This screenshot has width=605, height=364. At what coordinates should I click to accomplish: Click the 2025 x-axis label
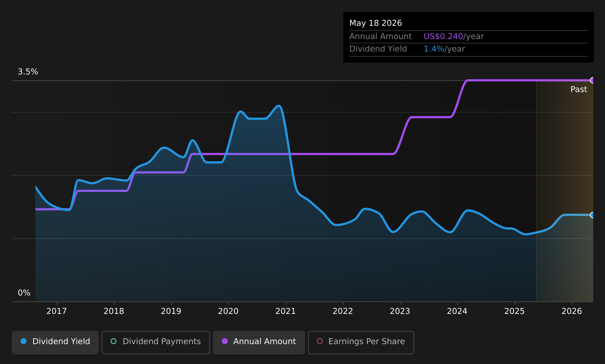[514, 311]
